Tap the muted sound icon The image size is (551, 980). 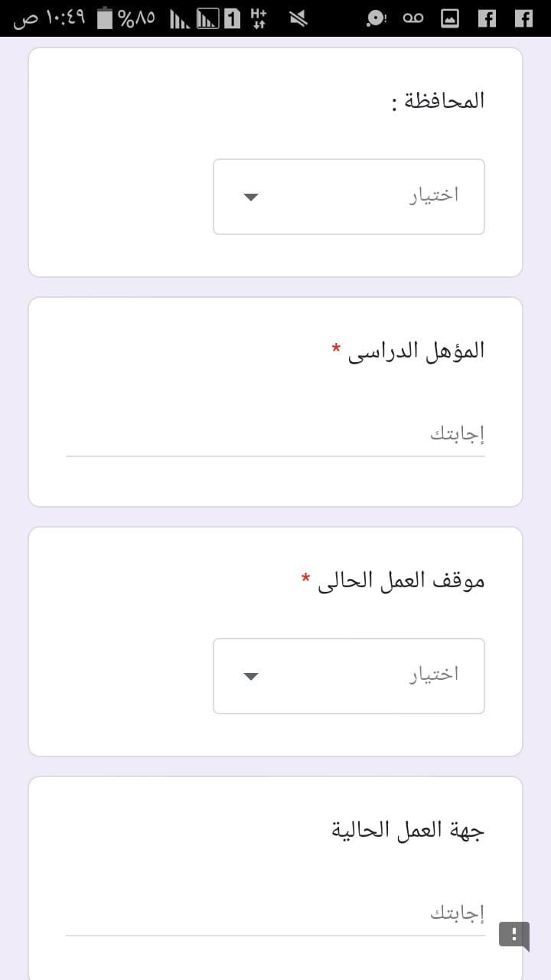tap(298, 18)
